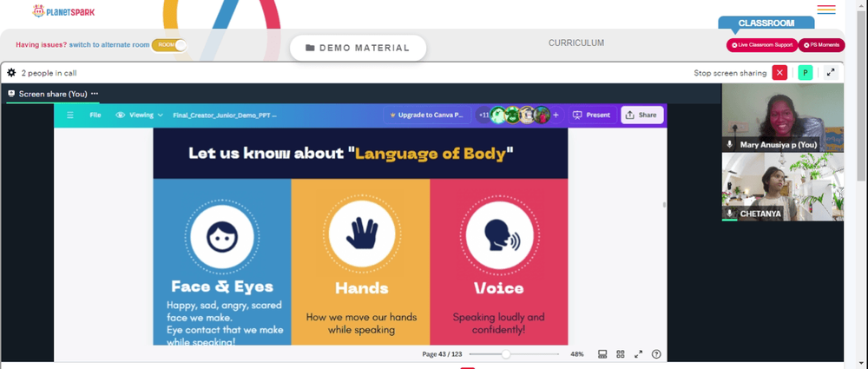Click CHETANYA microphone icon
The width and height of the screenshot is (868, 369).
pos(730,214)
